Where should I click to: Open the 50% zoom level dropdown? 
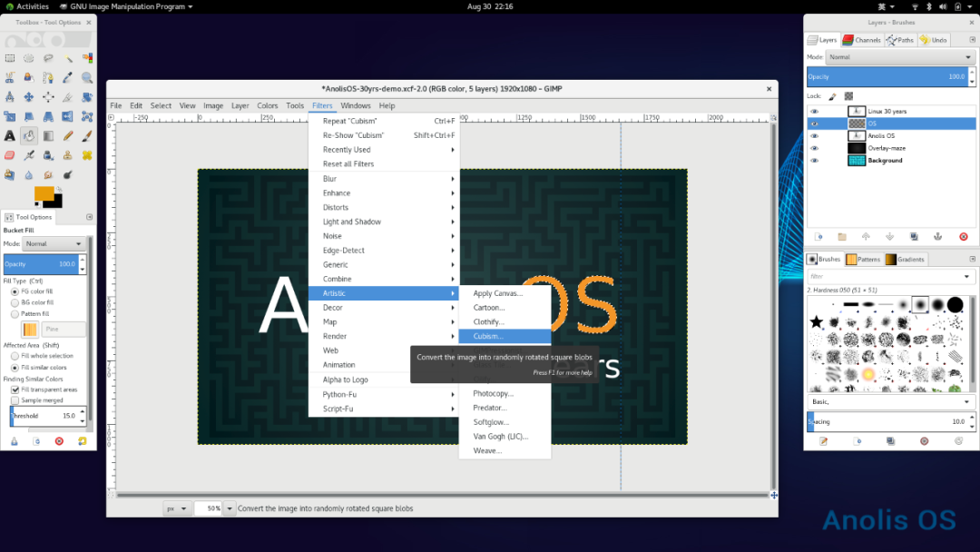[230, 508]
